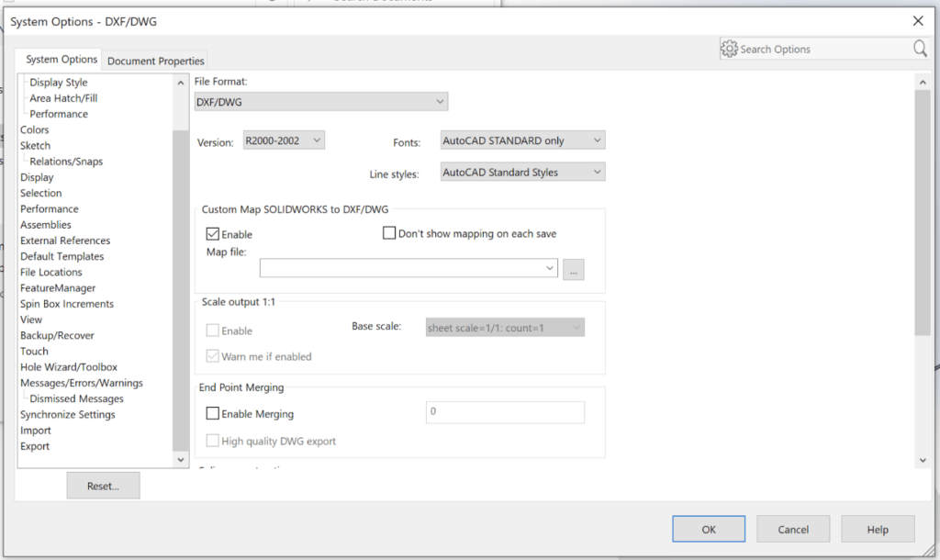The image size is (940, 560).
Task: Switch to the Document Properties tab
Action: [x=154, y=60]
